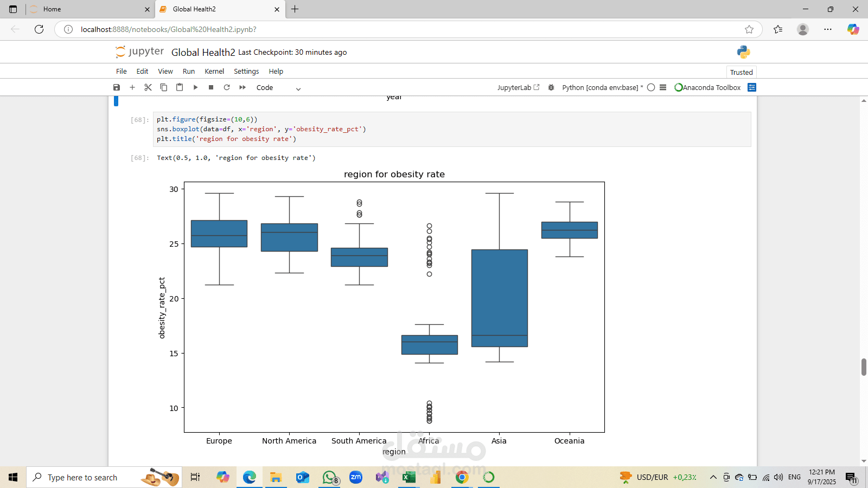The height and width of the screenshot is (488, 868).
Task: Open the cell type Code dropdown
Action: (278, 88)
